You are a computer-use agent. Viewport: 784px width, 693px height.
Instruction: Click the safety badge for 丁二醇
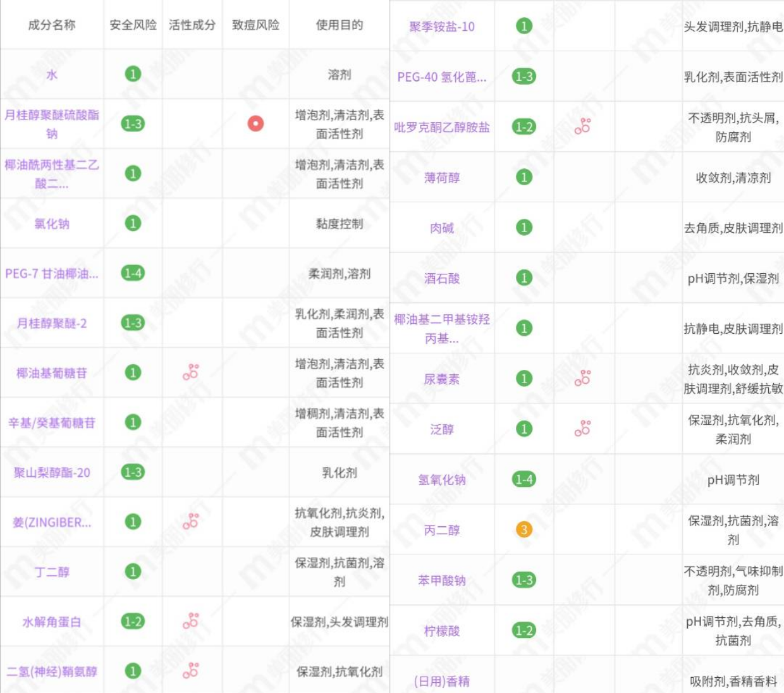click(133, 572)
